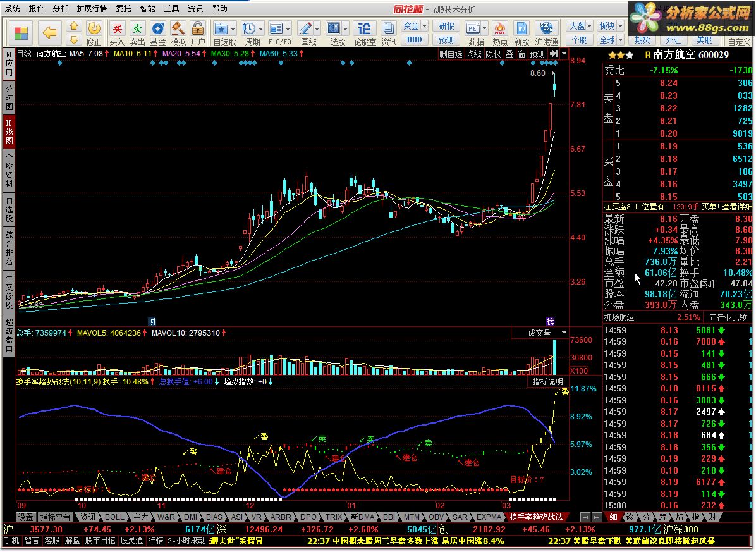Click the 榜 marker on the chart
756x552 pixels.
(x=551, y=322)
